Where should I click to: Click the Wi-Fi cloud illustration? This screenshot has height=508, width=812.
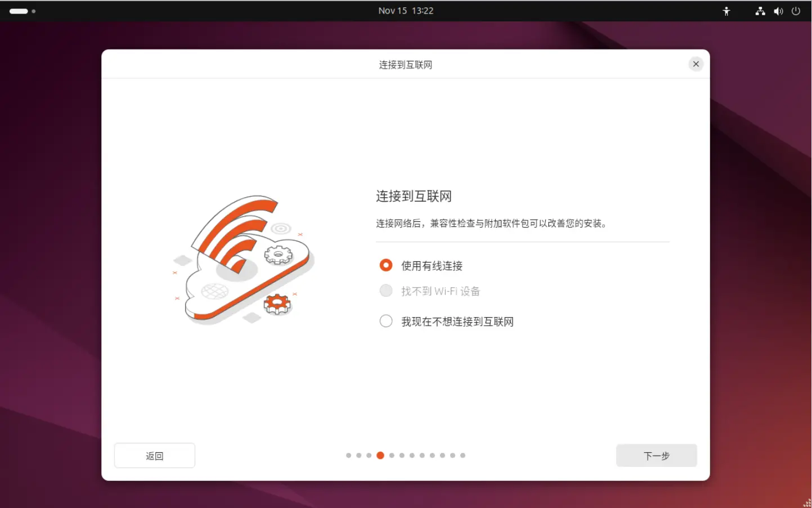[243, 260]
